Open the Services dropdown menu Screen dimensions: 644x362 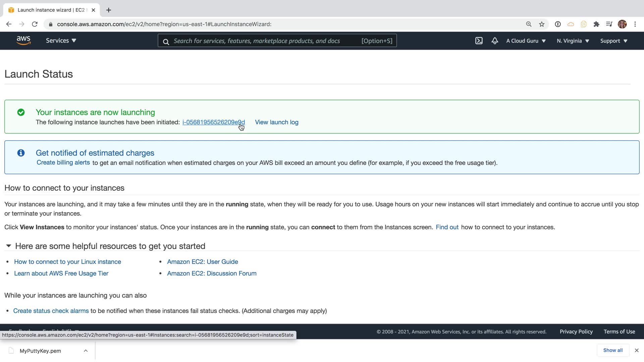61,41
